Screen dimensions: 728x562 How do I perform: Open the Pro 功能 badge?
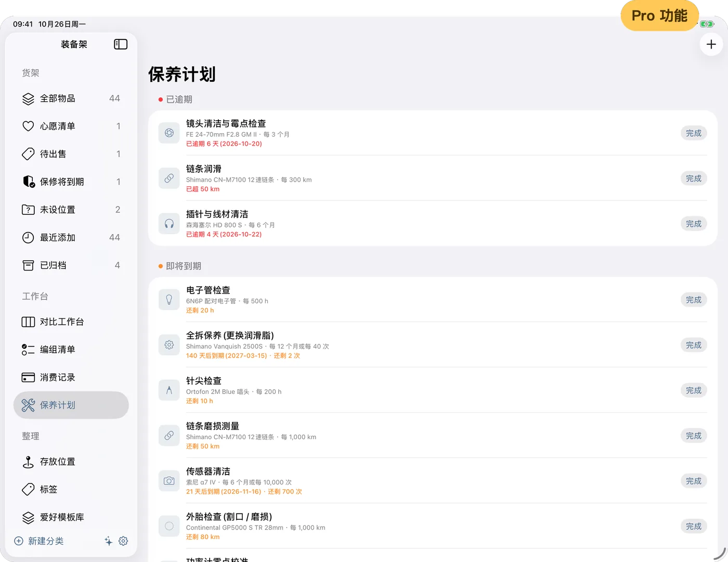(659, 16)
